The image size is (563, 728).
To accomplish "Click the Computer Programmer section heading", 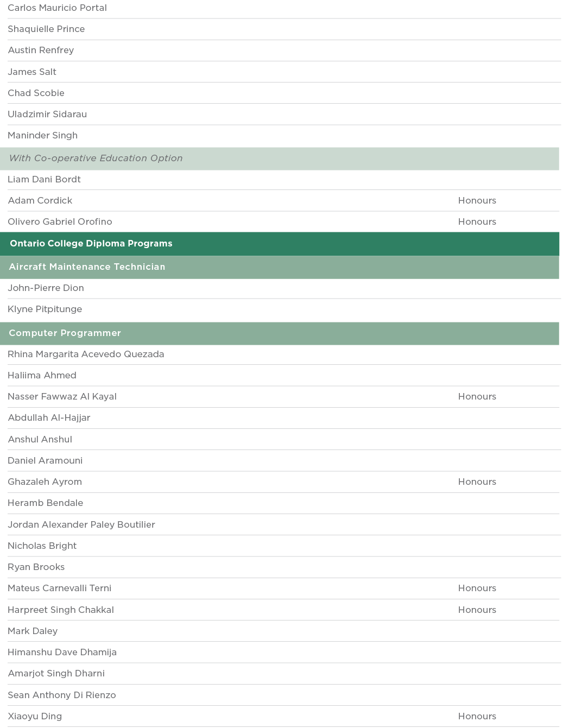I will [65, 333].
